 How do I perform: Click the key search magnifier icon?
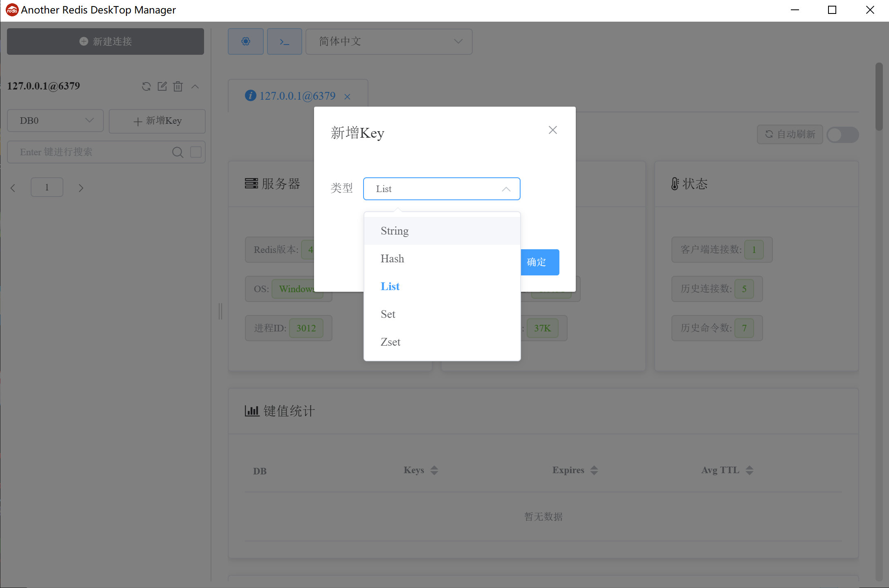[177, 152]
